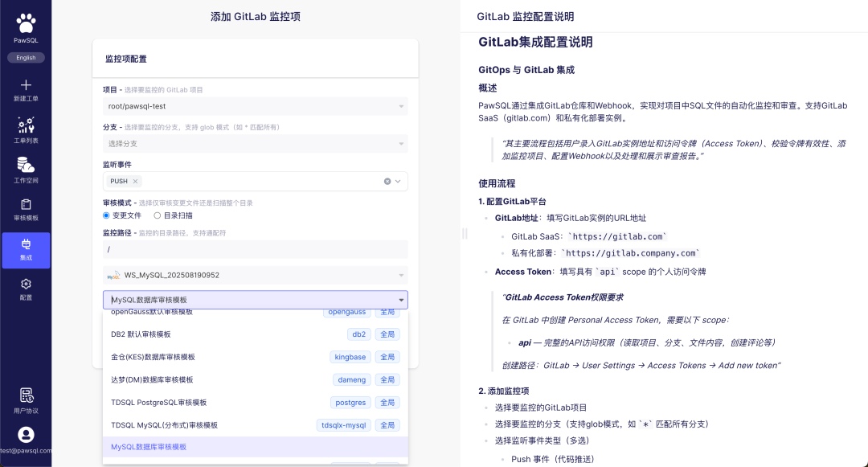868x467 pixels.
Task: Choose 达梦(DM)数据库审核模板 option
Action: pyautogui.click(x=256, y=379)
